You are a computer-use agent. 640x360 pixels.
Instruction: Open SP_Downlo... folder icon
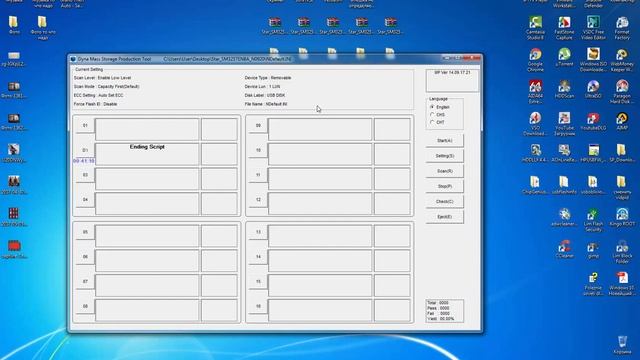[x=622, y=153]
